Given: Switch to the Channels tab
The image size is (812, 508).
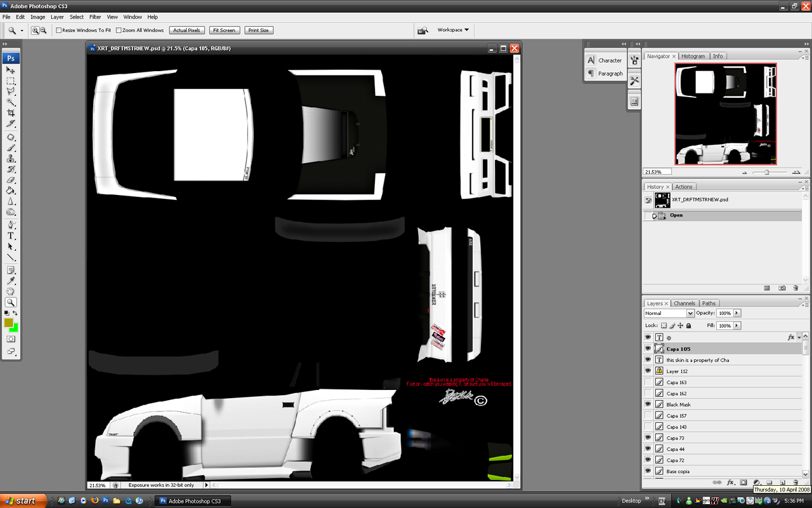Looking at the screenshot, I should click(684, 304).
